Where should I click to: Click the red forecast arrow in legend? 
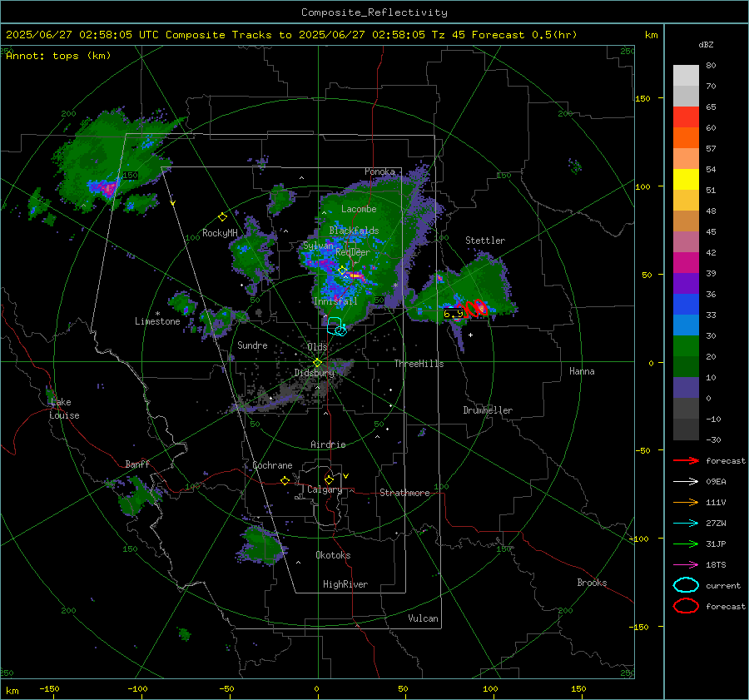[x=686, y=460]
